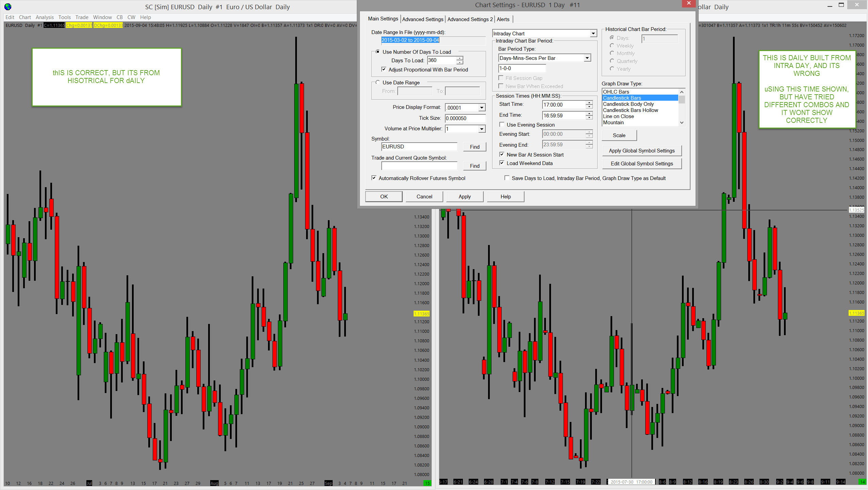Open the Bar Period Type dropdown

point(587,58)
